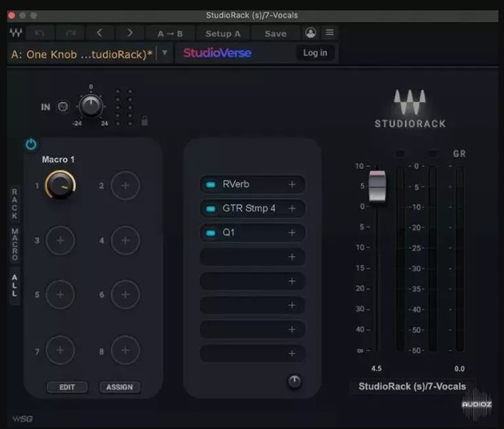504x429 pixels.
Task: Switch to the RACK view tab
Action: tap(14, 203)
